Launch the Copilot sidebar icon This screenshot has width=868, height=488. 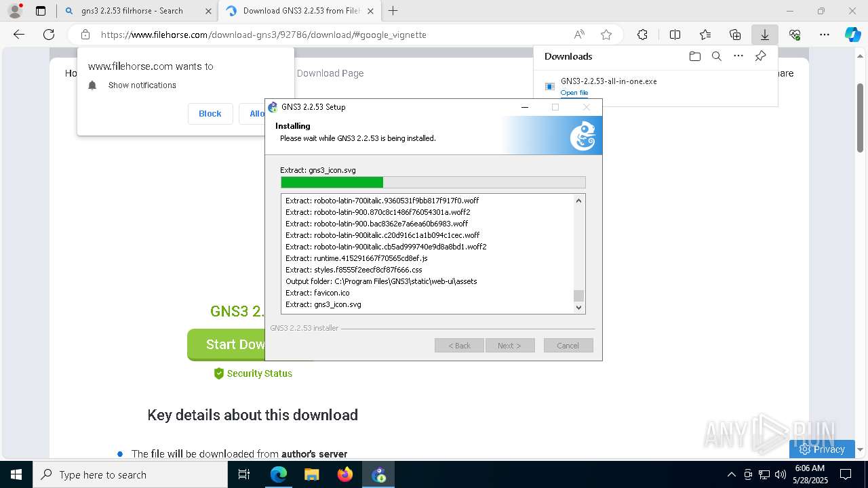tap(853, 35)
